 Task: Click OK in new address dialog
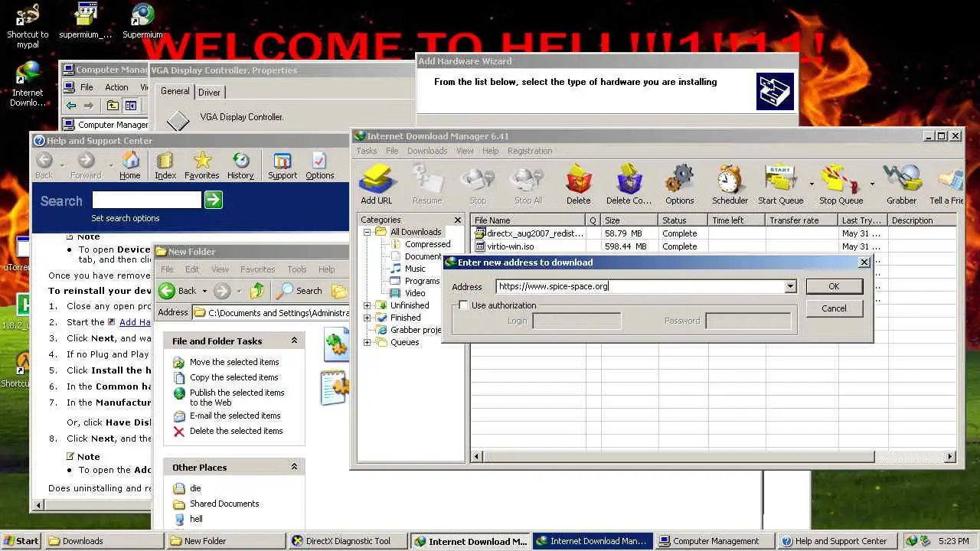click(834, 286)
